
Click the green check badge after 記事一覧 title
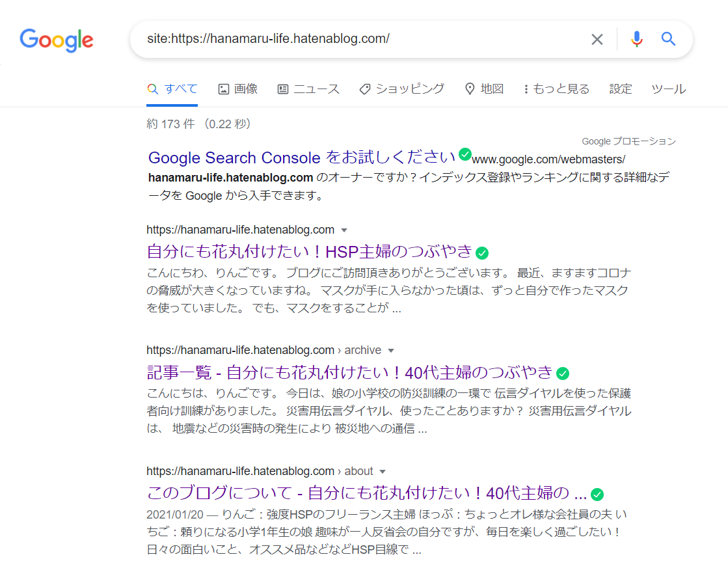pyautogui.click(x=563, y=374)
